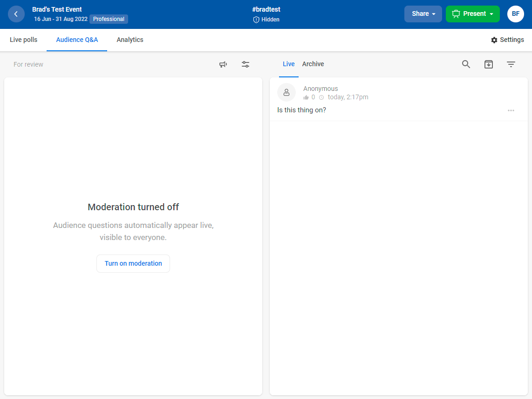Open Settings via the gear icon

pyautogui.click(x=507, y=40)
